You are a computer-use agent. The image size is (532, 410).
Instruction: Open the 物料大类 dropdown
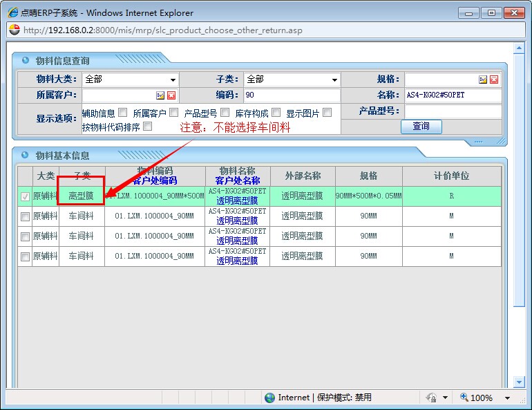tap(173, 80)
